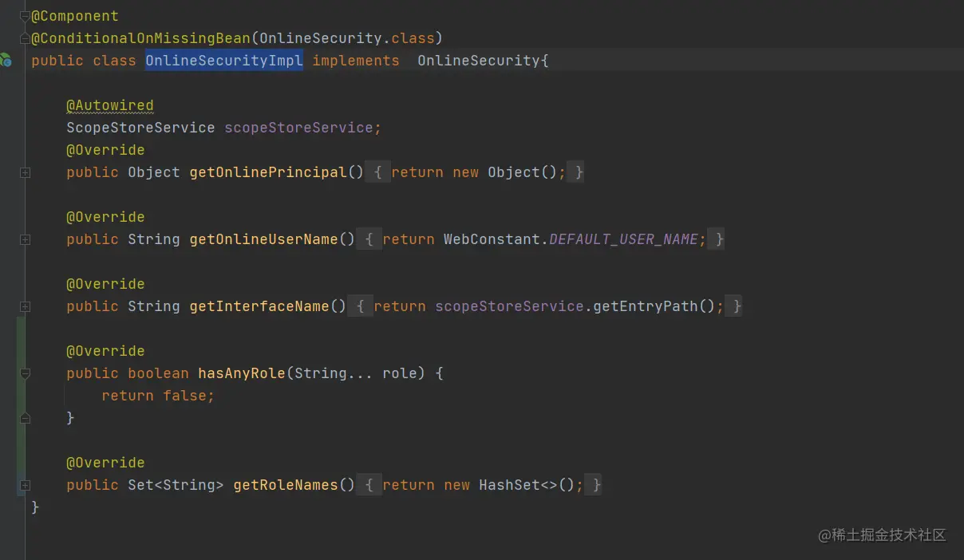Expand the folded getOnlineUserName method
This screenshot has width=964, height=560.
click(25, 239)
